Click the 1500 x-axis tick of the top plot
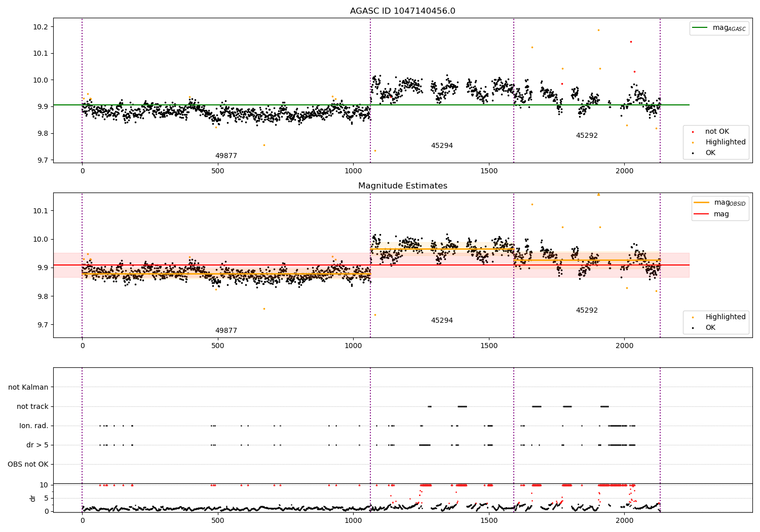This screenshot has width=760, height=532. click(x=489, y=171)
